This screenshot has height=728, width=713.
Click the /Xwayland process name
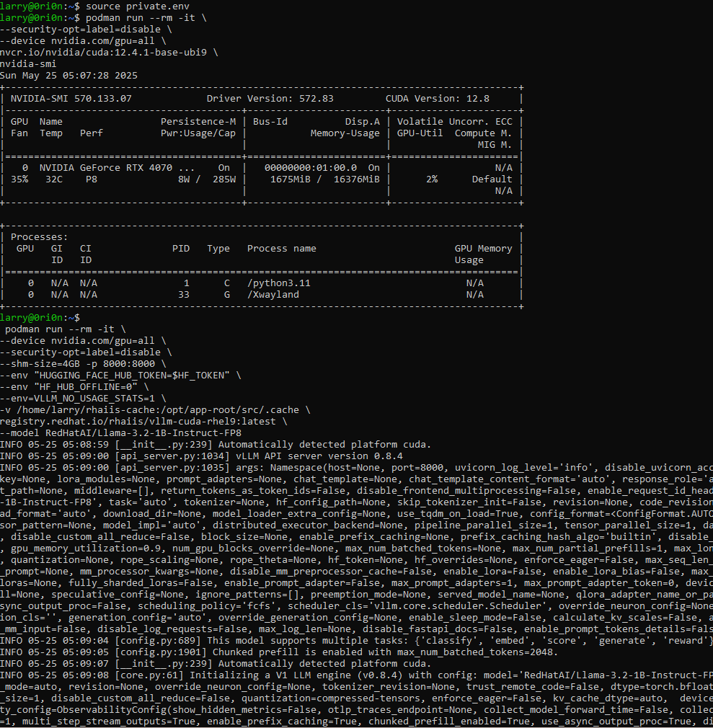(x=273, y=294)
